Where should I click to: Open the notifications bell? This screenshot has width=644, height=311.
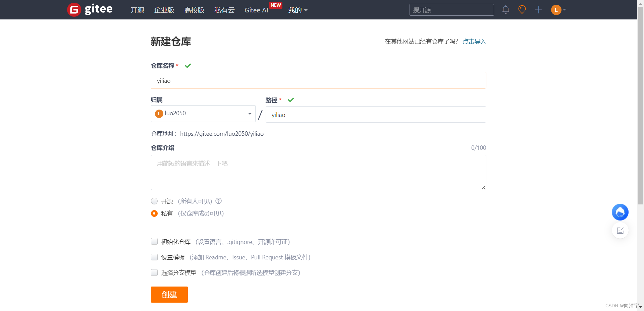(x=506, y=10)
